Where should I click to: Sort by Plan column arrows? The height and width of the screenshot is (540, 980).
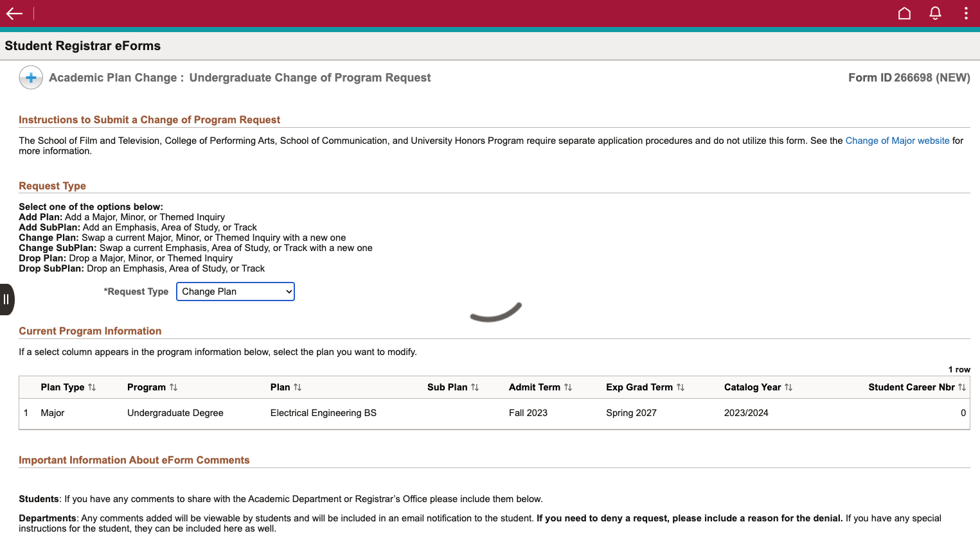298,387
